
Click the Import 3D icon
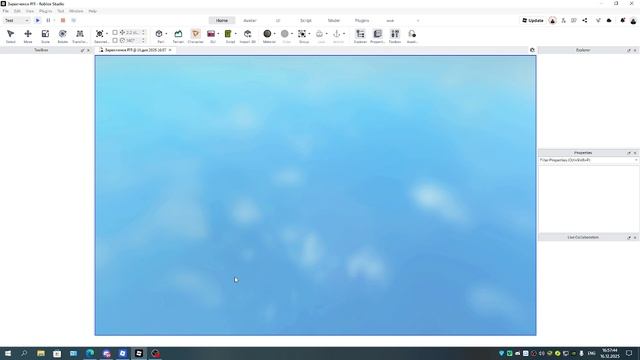point(247,34)
